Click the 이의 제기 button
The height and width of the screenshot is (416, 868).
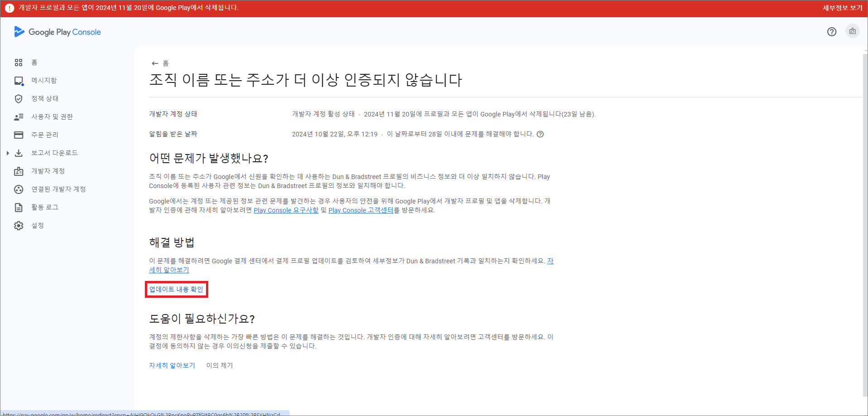tap(220, 365)
